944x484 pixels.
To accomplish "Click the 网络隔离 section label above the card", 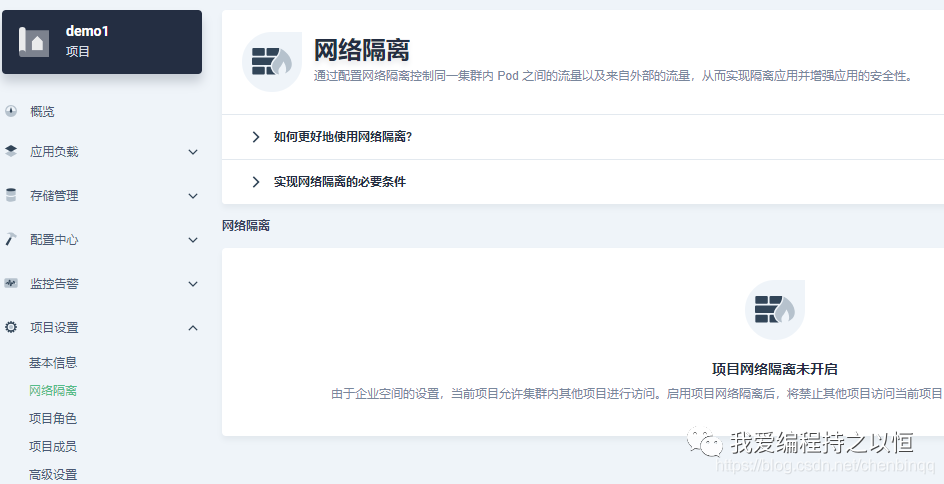I will [x=246, y=226].
